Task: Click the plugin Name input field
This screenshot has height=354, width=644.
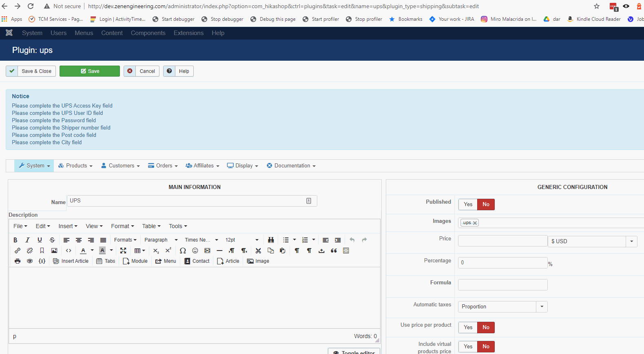Action: tap(192, 201)
